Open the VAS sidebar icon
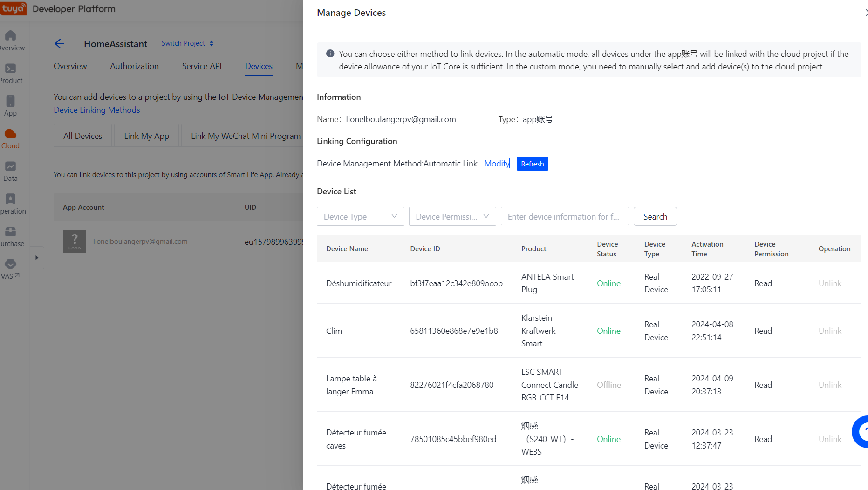 pos(10,264)
